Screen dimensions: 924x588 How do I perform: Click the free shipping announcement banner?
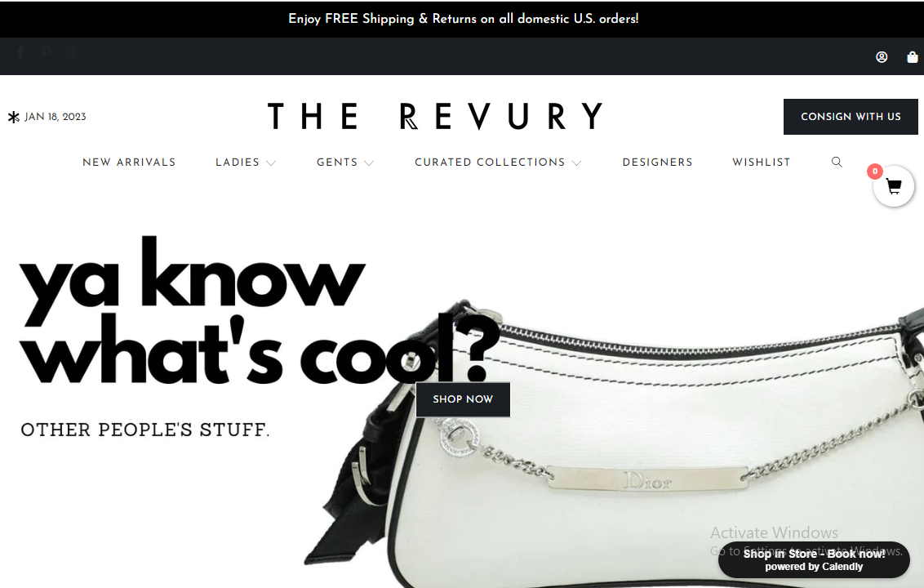[x=462, y=19]
